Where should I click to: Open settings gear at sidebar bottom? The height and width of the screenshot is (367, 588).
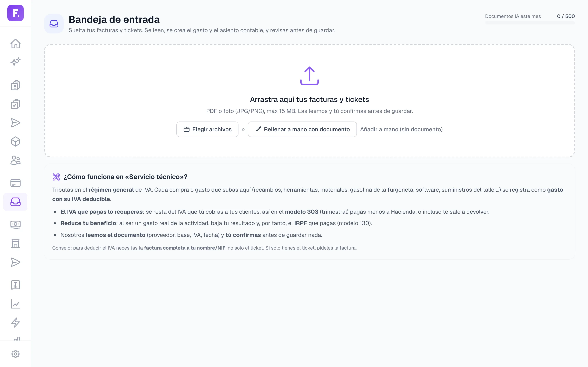coord(15,354)
